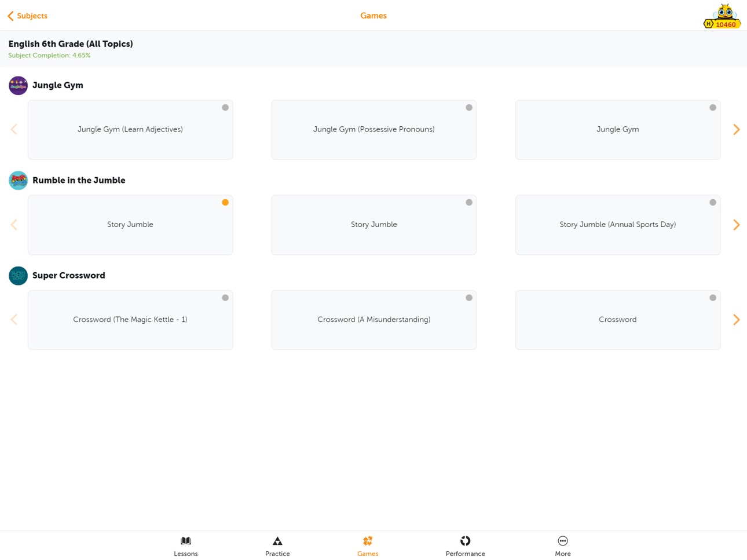
Task: Open the Lessons book icon
Action: [x=186, y=541]
